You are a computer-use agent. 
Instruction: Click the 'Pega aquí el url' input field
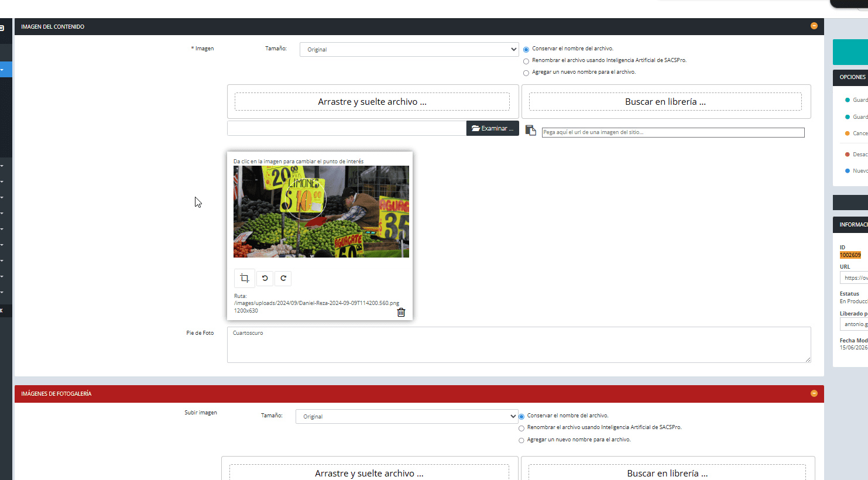(x=673, y=132)
